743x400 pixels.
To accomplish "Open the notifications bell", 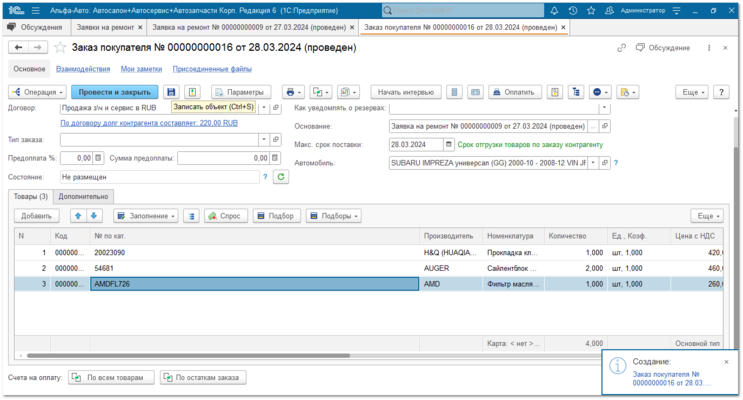I will point(554,10).
